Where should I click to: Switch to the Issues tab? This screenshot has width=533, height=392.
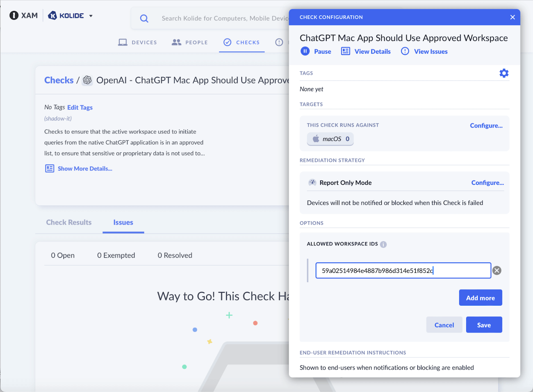tap(123, 222)
